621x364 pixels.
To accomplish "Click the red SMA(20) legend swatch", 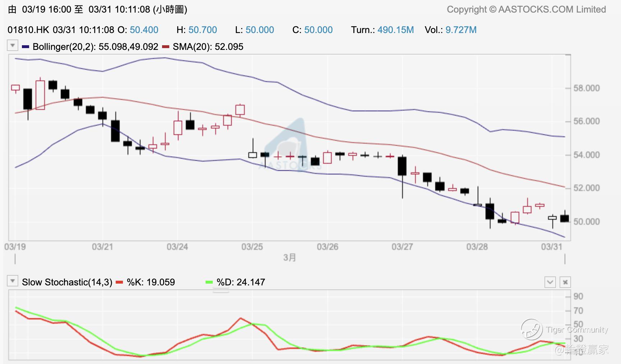I will coord(166,47).
